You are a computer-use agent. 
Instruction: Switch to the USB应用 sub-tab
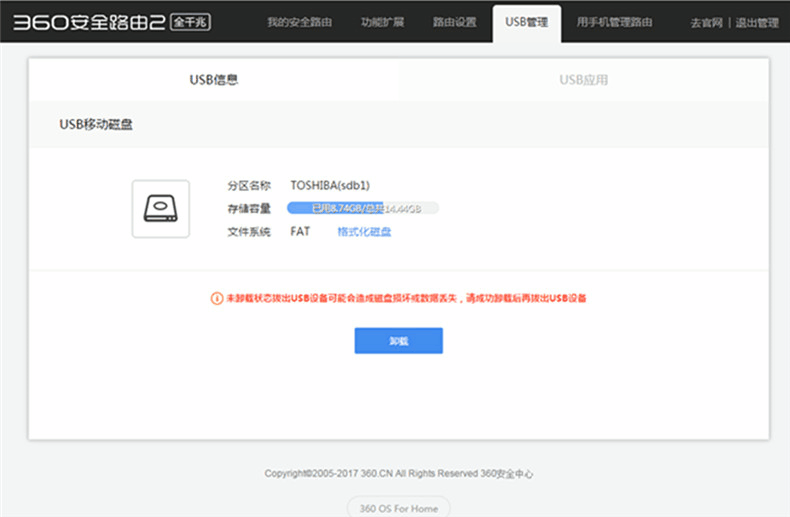pyautogui.click(x=583, y=80)
